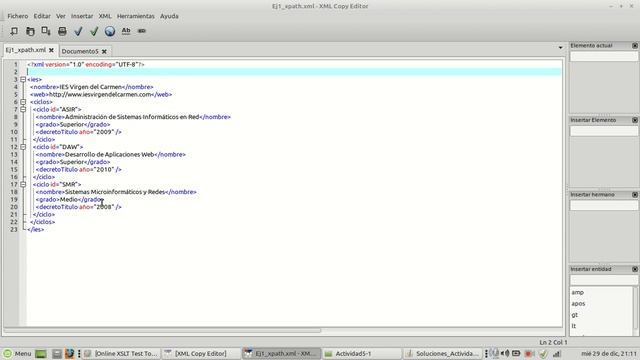Click the Medio grado value on line 19
This screenshot has width=640, height=360.
coord(69,200)
